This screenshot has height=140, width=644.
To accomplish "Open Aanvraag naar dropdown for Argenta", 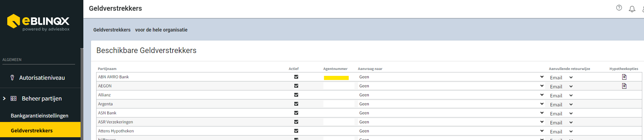I will coord(451,104).
